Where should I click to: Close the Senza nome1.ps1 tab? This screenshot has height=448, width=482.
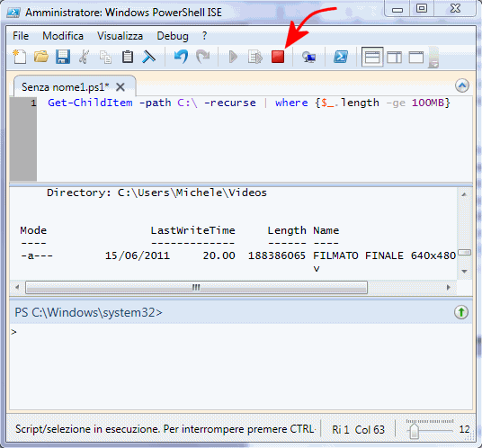click(120, 87)
